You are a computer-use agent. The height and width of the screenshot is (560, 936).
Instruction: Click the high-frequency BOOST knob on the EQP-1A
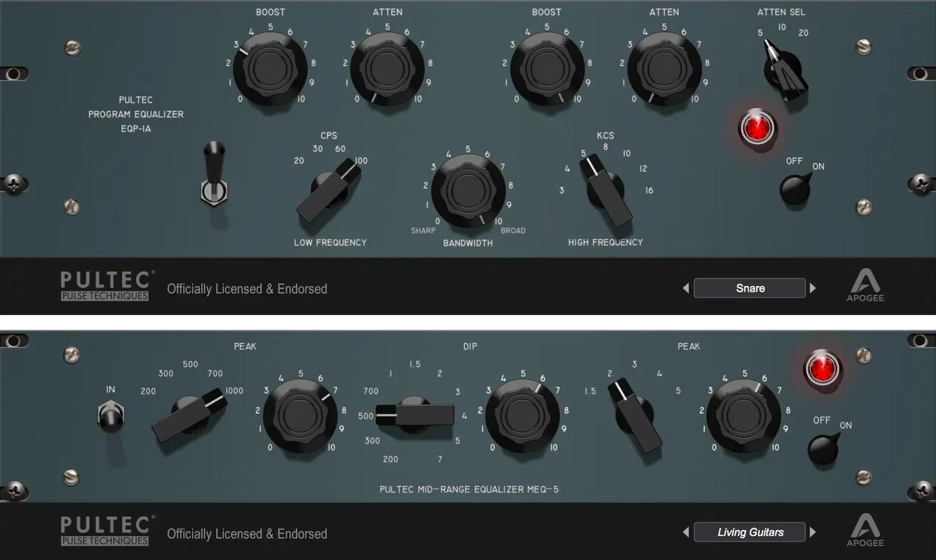(547, 69)
